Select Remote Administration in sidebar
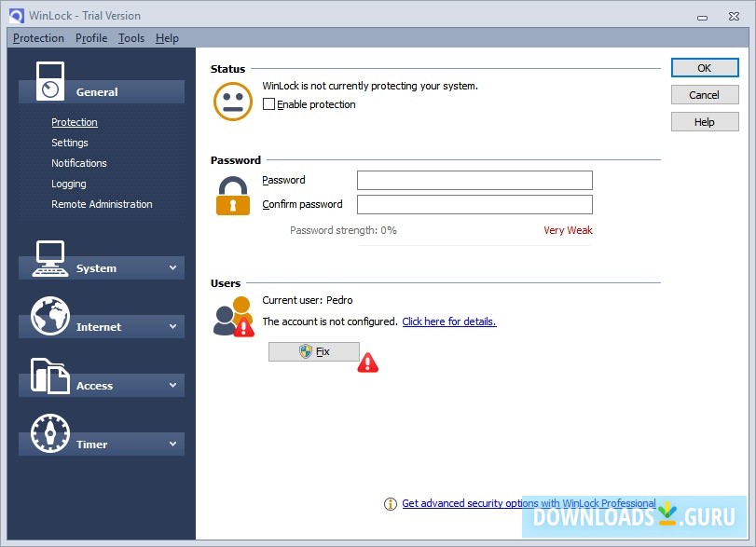756x547 pixels. click(102, 204)
